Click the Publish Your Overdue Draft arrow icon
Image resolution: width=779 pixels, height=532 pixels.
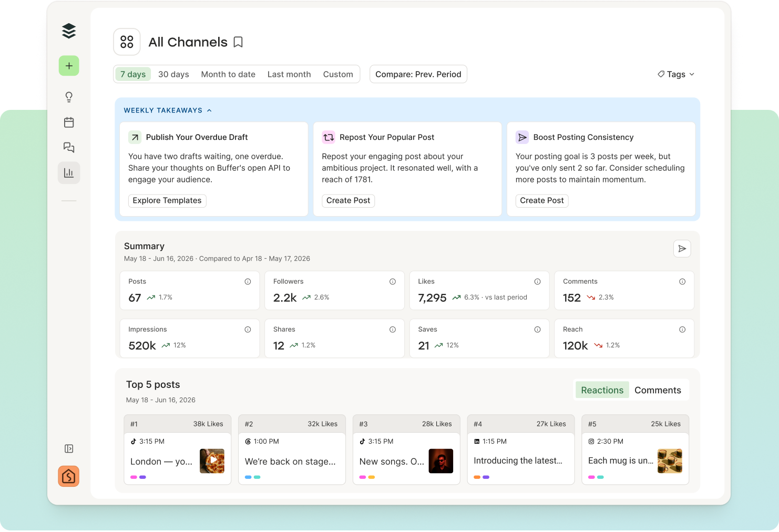[x=135, y=137]
